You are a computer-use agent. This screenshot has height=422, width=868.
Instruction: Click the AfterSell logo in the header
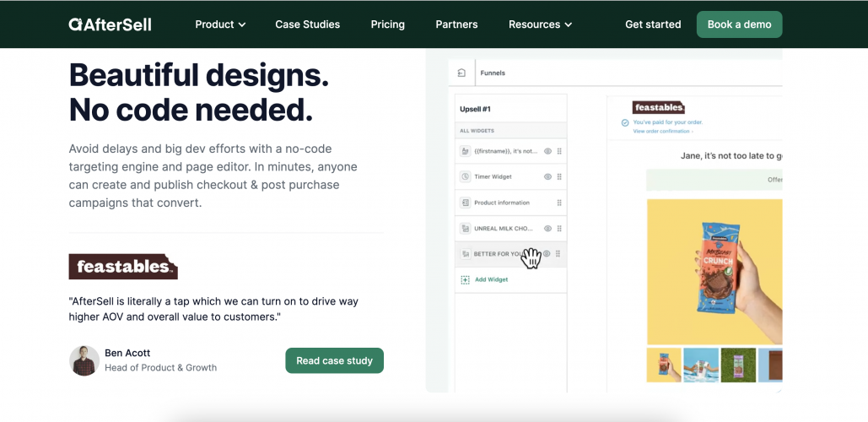[x=111, y=24]
